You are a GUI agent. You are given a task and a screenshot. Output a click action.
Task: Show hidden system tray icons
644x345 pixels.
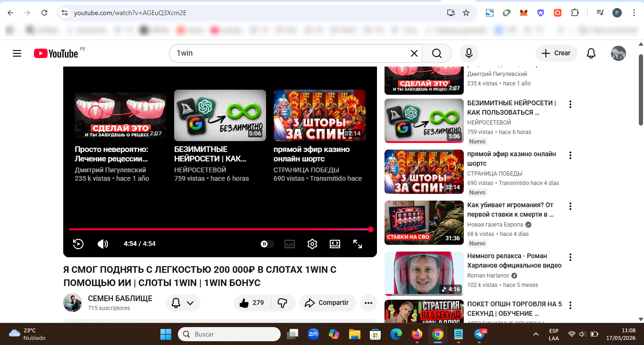coord(536,334)
